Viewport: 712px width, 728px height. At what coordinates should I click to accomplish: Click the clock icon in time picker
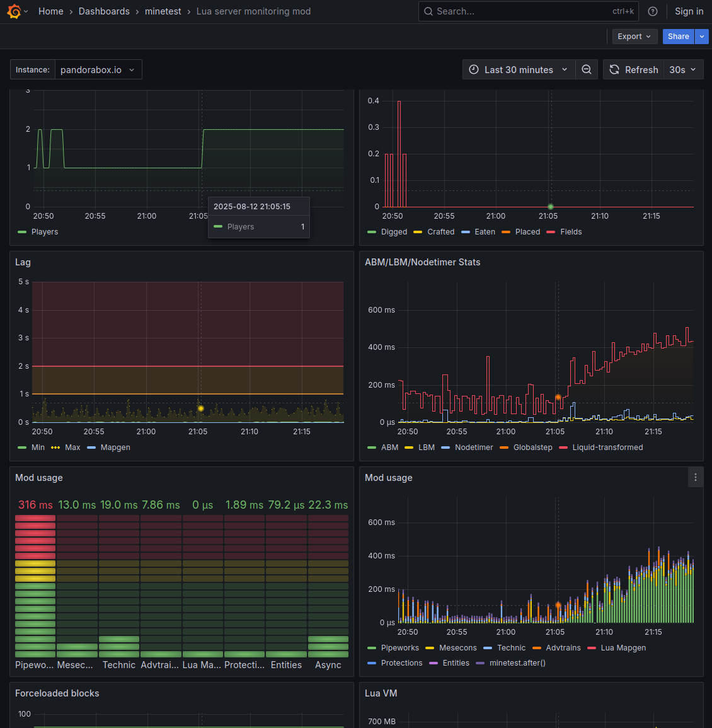click(x=474, y=70)
